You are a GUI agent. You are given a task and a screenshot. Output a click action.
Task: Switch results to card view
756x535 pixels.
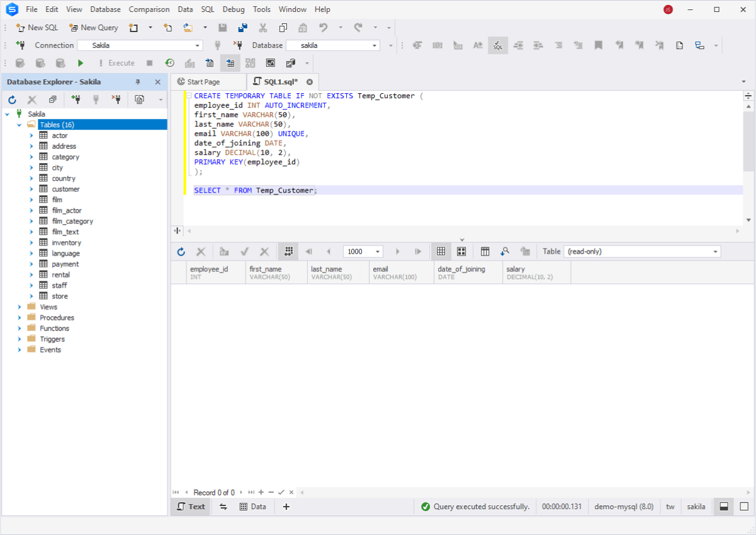coord(462,251)
